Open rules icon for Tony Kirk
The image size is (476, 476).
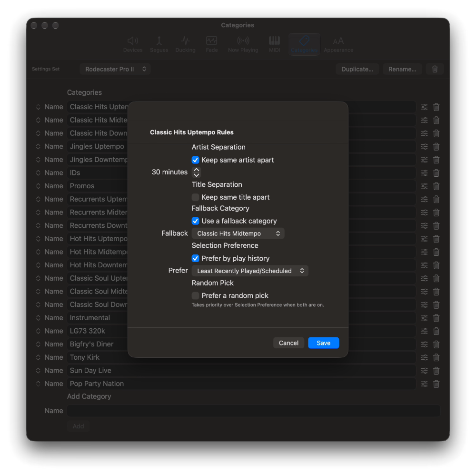click(424, 357)
